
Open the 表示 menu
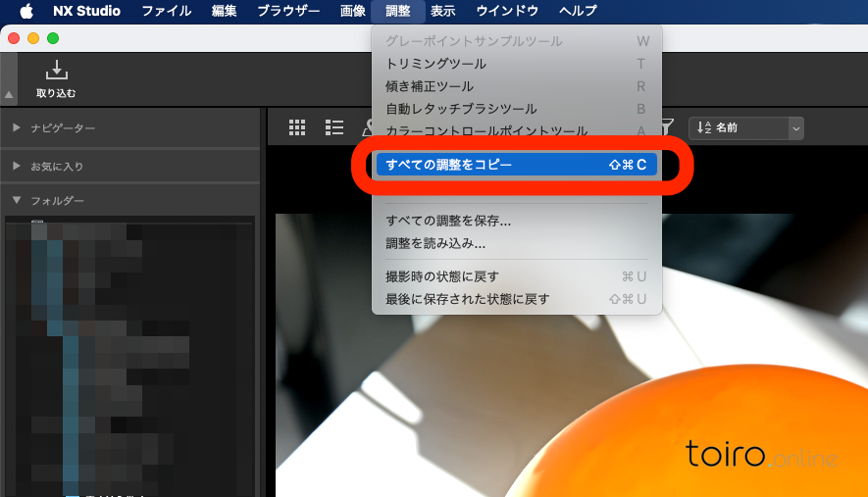443,11
